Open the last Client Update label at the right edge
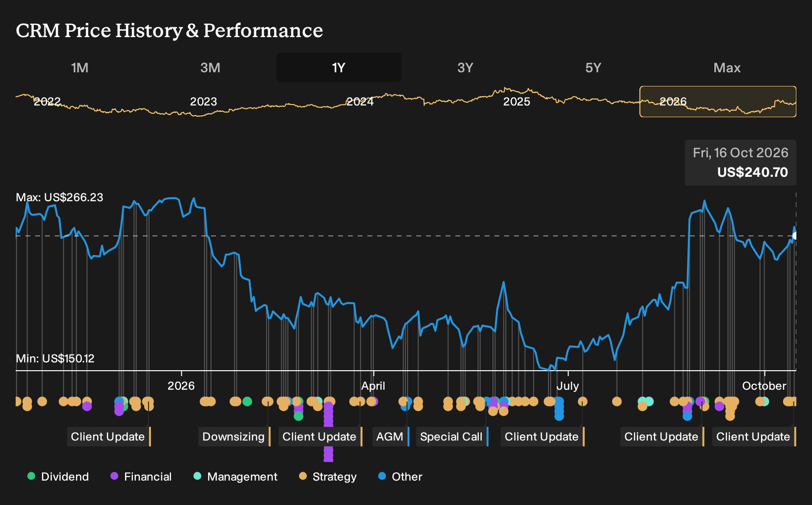 pyautogui.click(x=754, y=437)
